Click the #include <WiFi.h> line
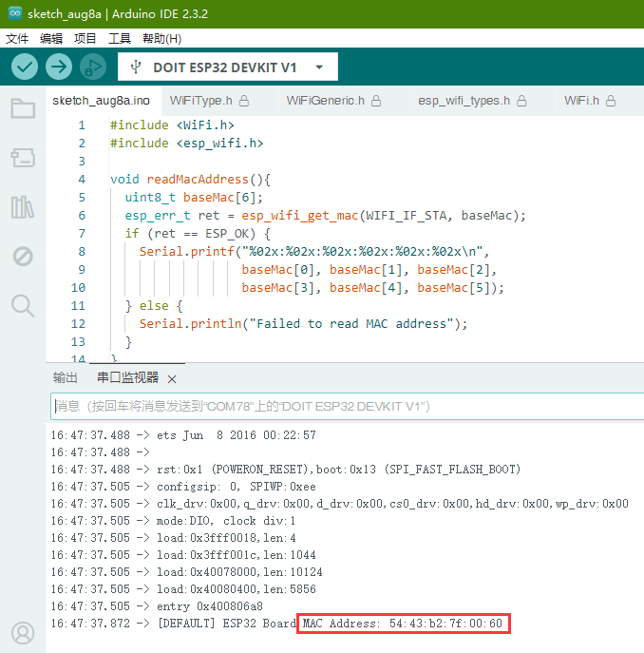Screen dimensions: 644x653 (x=172, y=125)
